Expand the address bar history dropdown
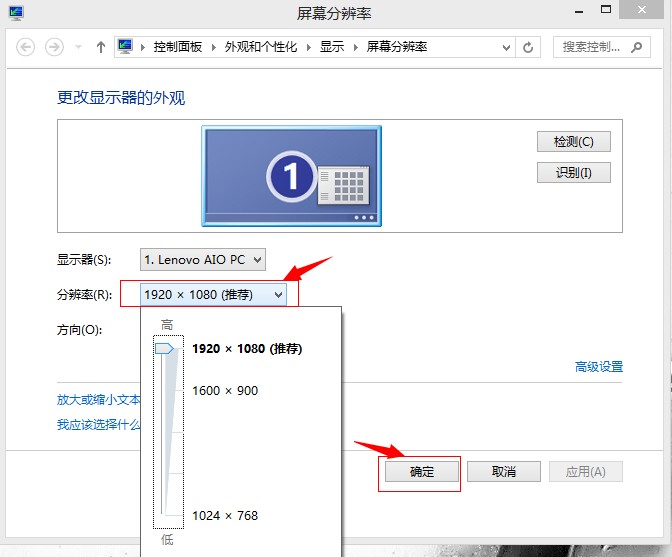Image resolution: width=672 pixels, height=557 pixels. coord(506,47)
